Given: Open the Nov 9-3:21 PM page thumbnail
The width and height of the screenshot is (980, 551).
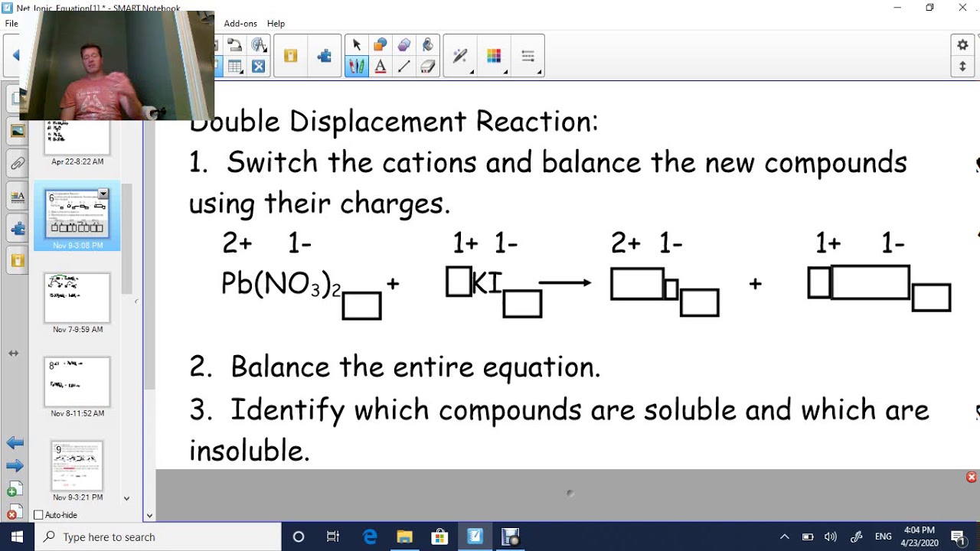Looking at the screenshot, I should tap(77, 466).
